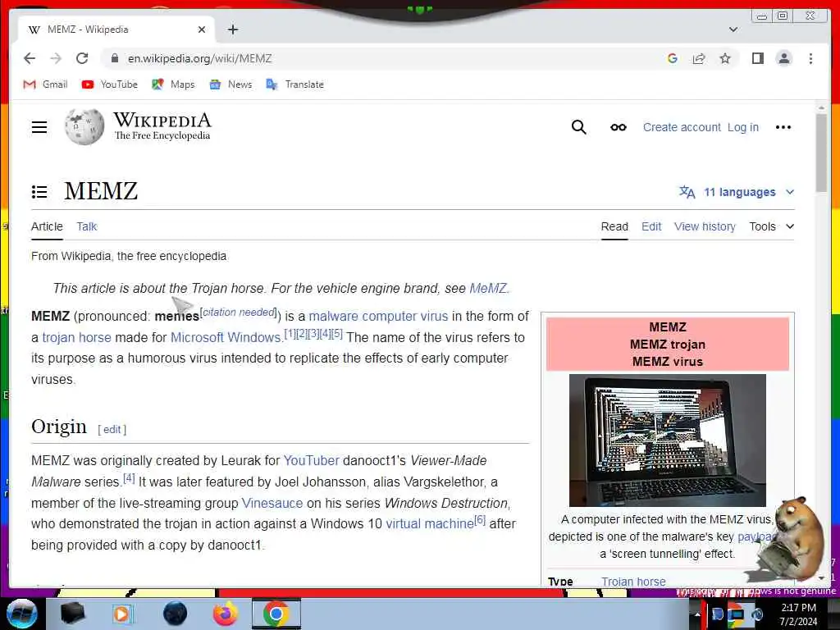Screen dimensions: 840x630
Task: Click the edit link beside Origin
Action: click(x=112, y=430)
